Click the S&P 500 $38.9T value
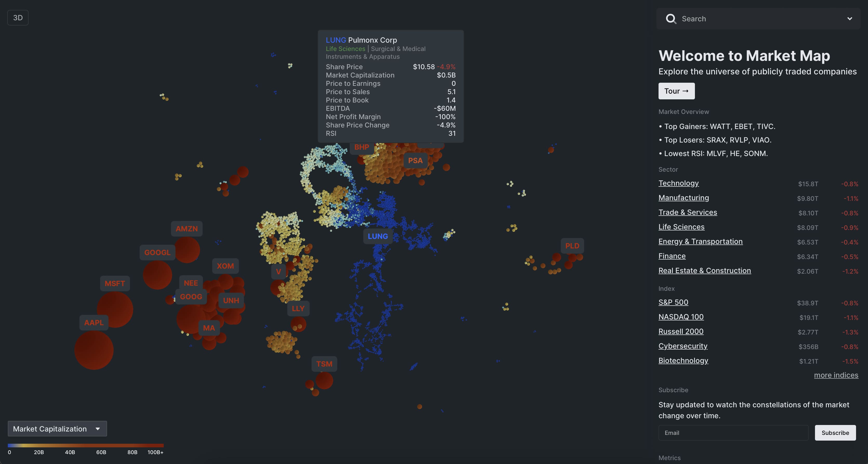 click(x=807, y=303)
